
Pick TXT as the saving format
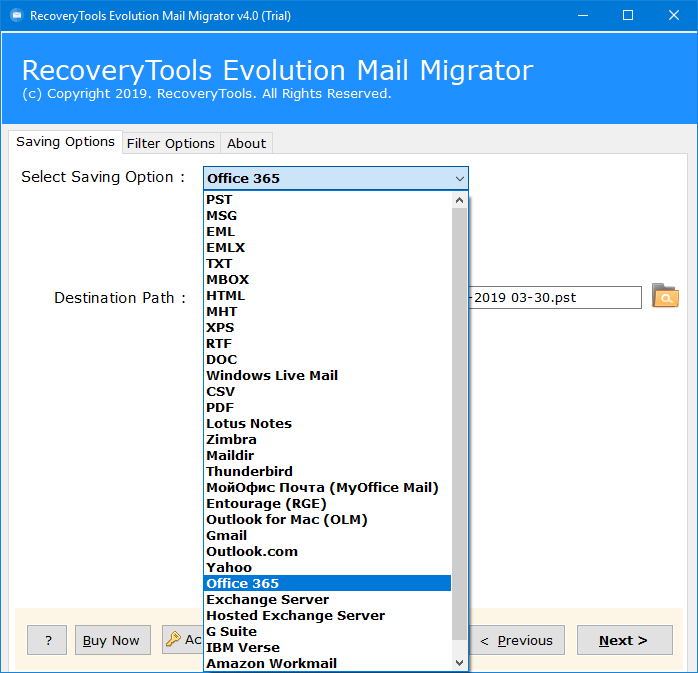pos(327,264)
